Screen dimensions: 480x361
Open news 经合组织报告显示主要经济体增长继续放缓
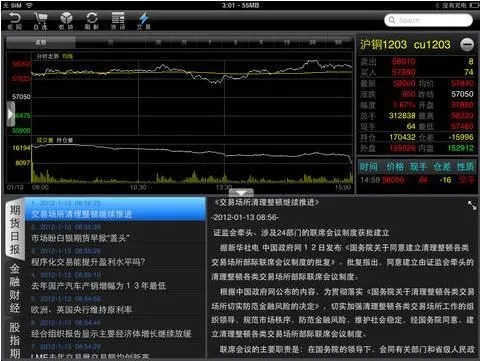(x=115, y=329)
